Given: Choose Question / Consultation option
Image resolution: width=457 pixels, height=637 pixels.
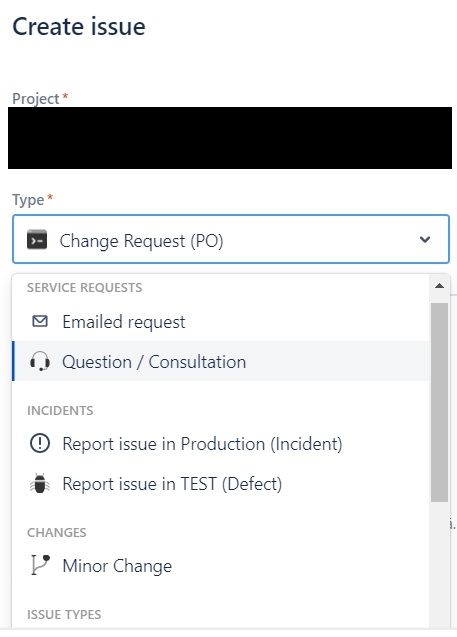Looking at the screenshot, I should (x=221, y=361).
